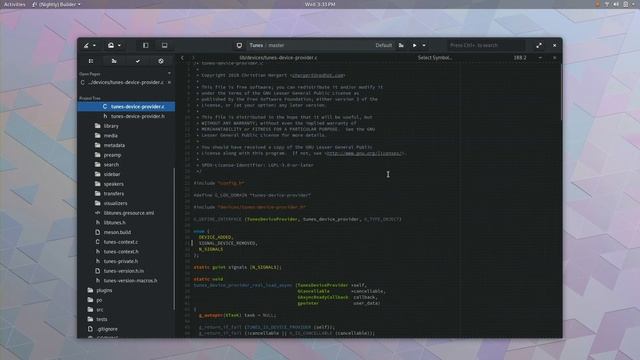Click the project tree vertical scrollbar
The width and height of the screenshot is (640, 360).
point(174,239)
